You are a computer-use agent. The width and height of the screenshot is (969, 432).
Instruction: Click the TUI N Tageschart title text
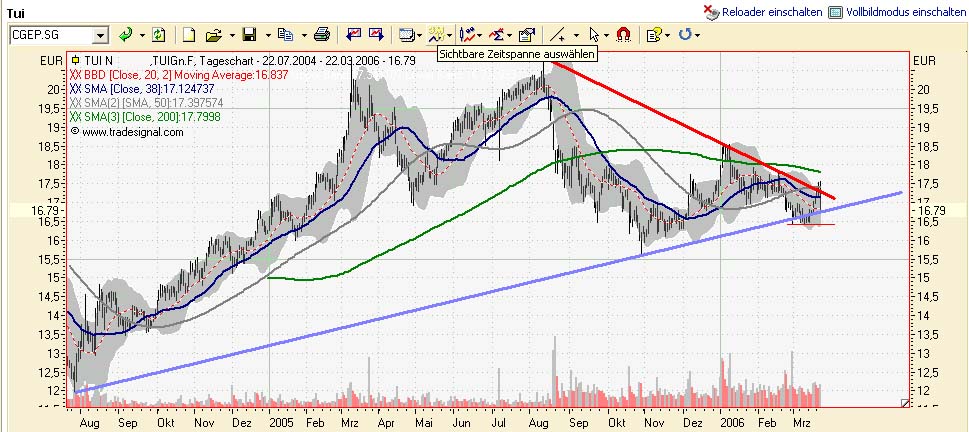(248, 61)
